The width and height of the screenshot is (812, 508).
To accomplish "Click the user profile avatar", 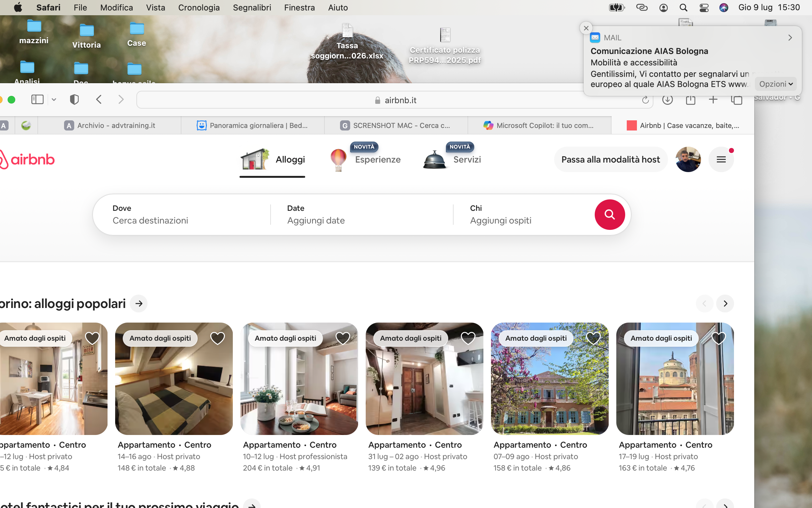I will pyautogui.click(x=688, y=159).
